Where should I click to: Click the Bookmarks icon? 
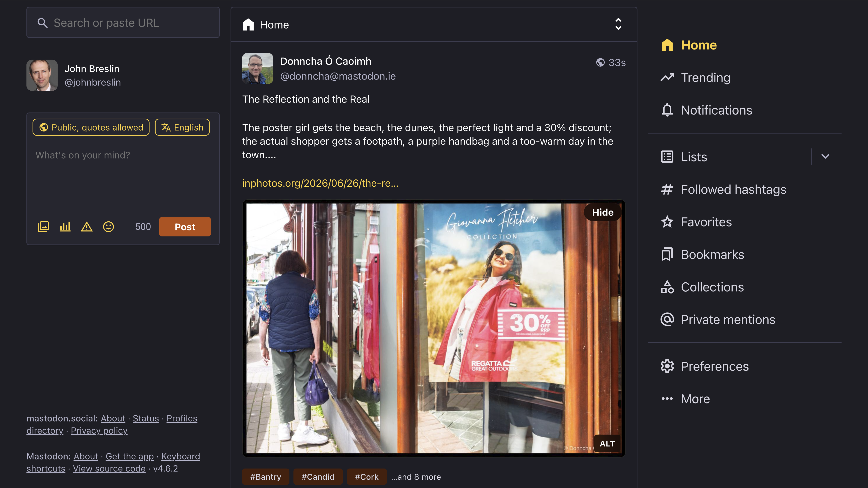(x=667, y=255)
